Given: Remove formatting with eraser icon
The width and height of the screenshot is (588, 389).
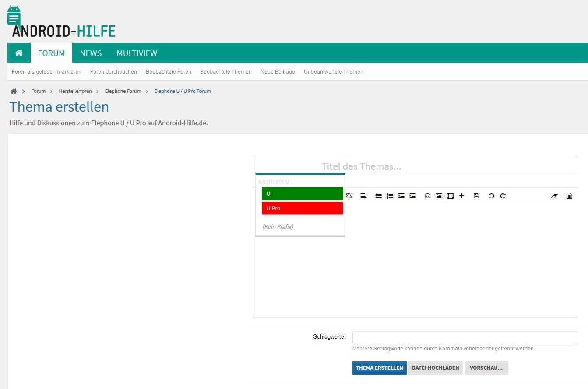Looking at the screenshot, I should coord(555,196).
